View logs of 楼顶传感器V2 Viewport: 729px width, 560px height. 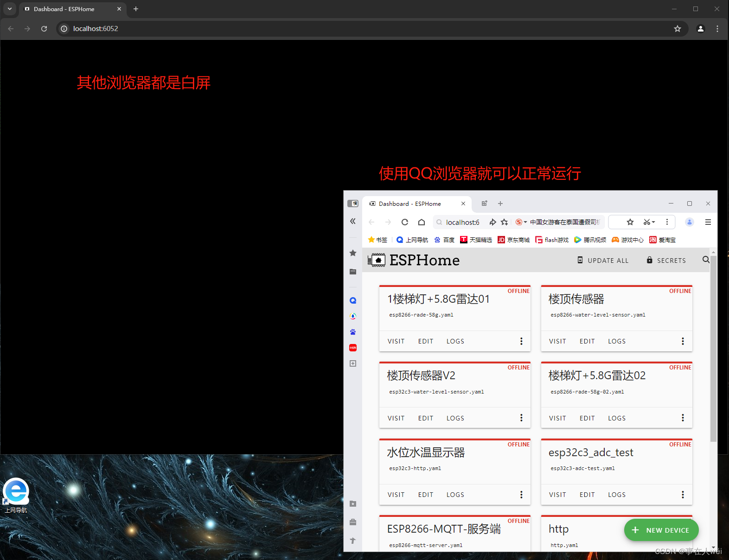[455, 418]
